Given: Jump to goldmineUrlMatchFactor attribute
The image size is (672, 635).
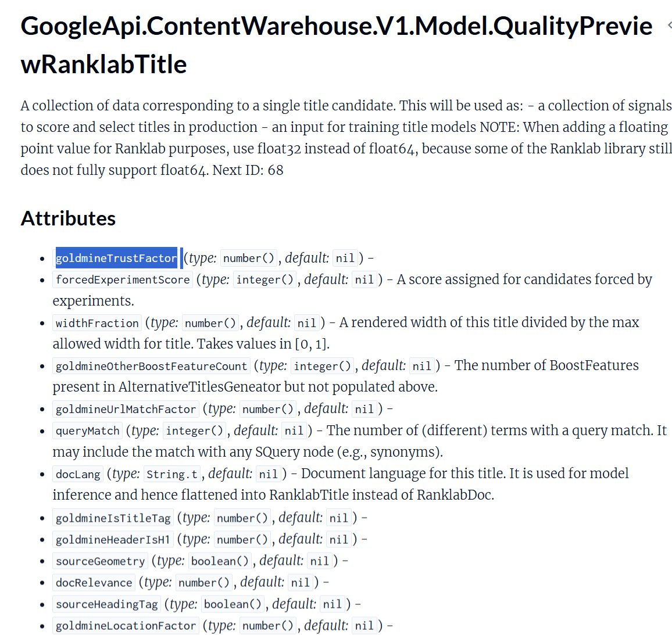Looking at the screenshot, I should pyautogui.click(x=126, y=409).
